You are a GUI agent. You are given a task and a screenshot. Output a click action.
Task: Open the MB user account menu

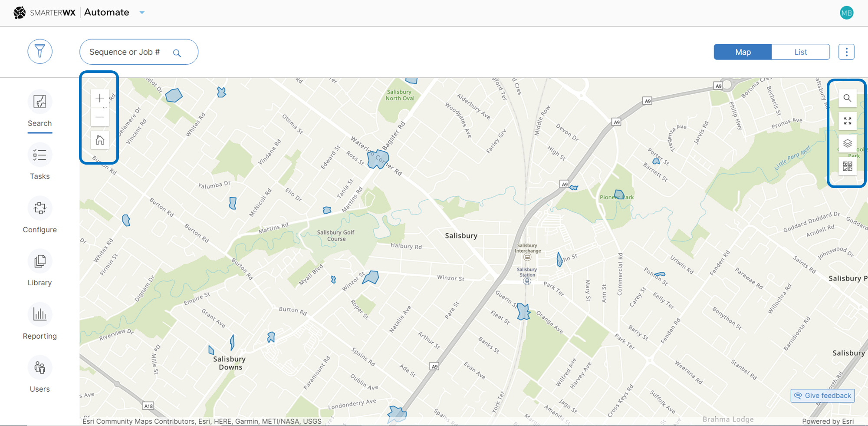846,13
